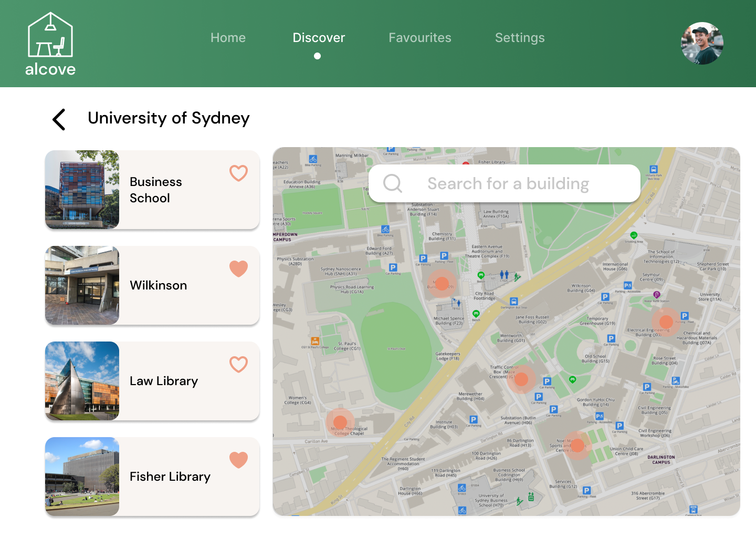Click the parking icon near Edward Ford Building
Viewport: 756px width, 538px height.
pyautogui.click(x=393, y=267)
